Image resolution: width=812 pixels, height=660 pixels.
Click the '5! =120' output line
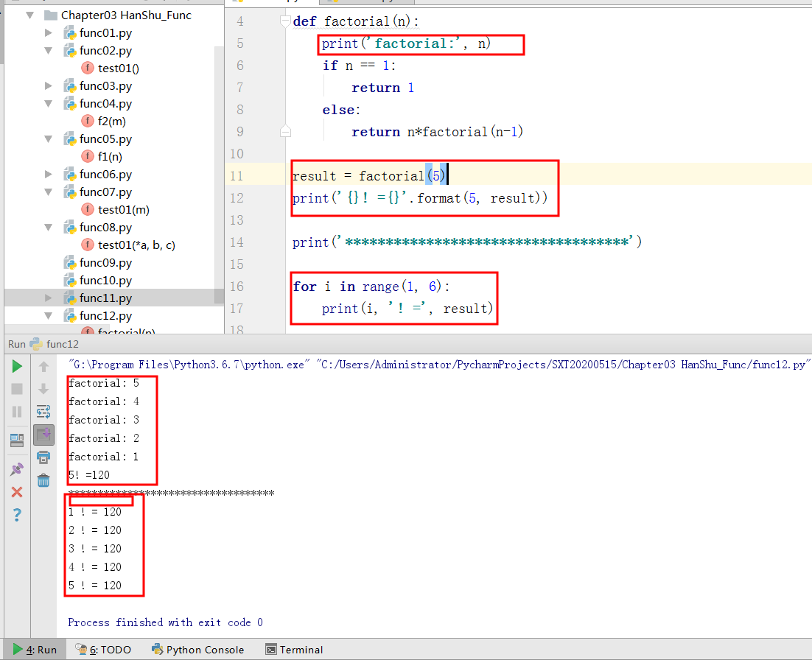coord(89,475)
